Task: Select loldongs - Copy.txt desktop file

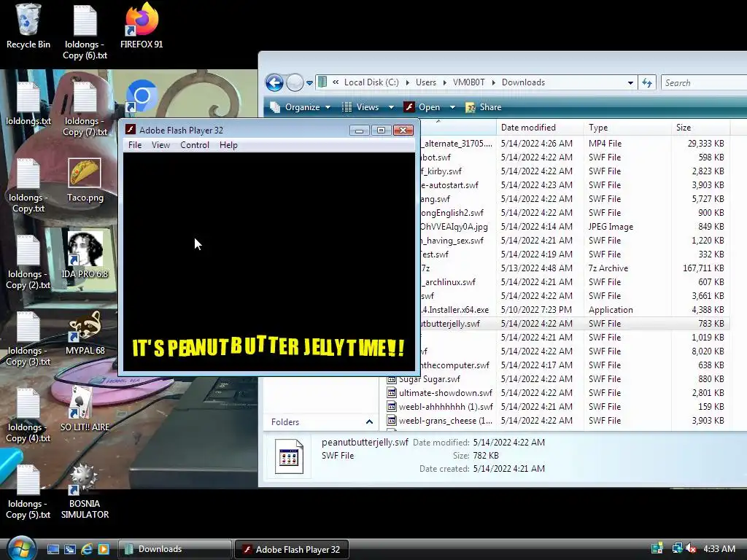Action: pyautogui.click(x=28, y=186)
